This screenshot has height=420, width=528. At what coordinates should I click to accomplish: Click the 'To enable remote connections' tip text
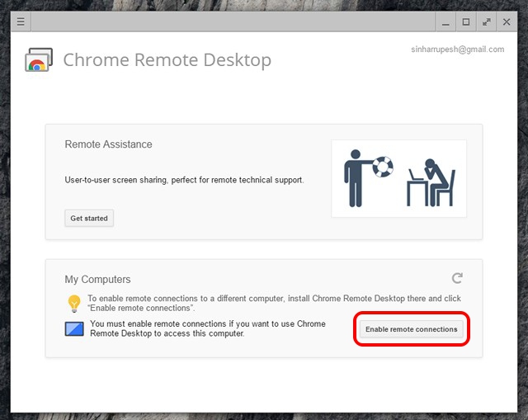click(274, 303)
